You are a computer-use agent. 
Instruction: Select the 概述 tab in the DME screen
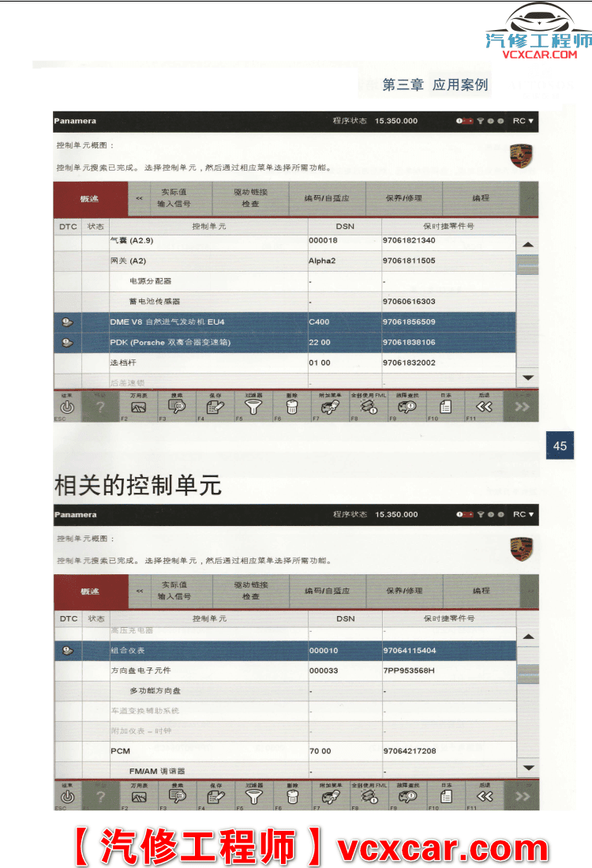(x=90, y=199)
